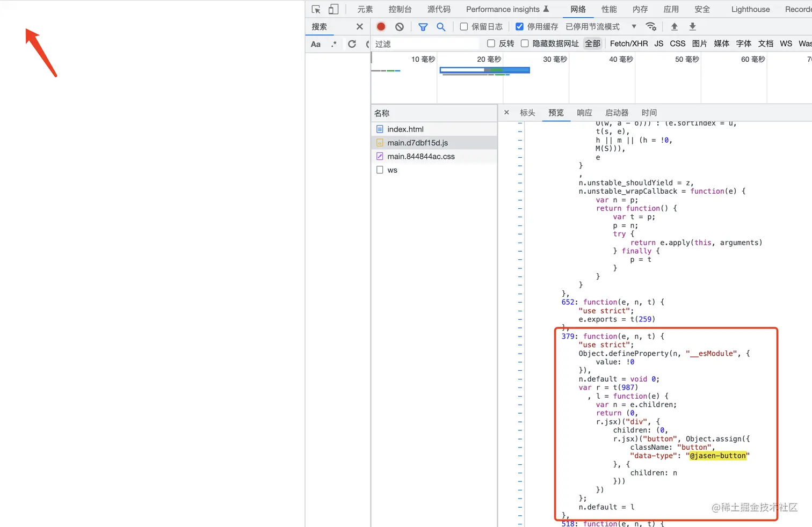812x527 pixels.
Task: Filter requests by 全部
Action: pos(592,43)
